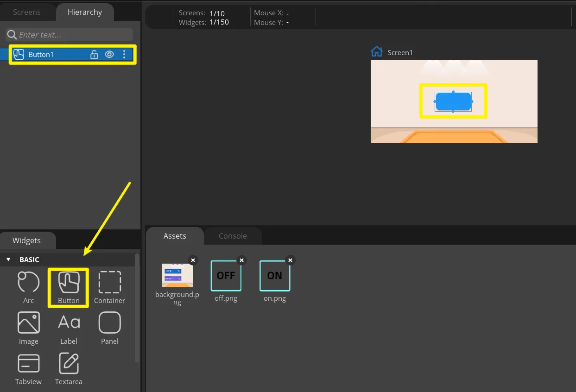Select the Arc widget icon
This screenshot has height=392, width=576.
pyautogui.click(x=28, y=282)
